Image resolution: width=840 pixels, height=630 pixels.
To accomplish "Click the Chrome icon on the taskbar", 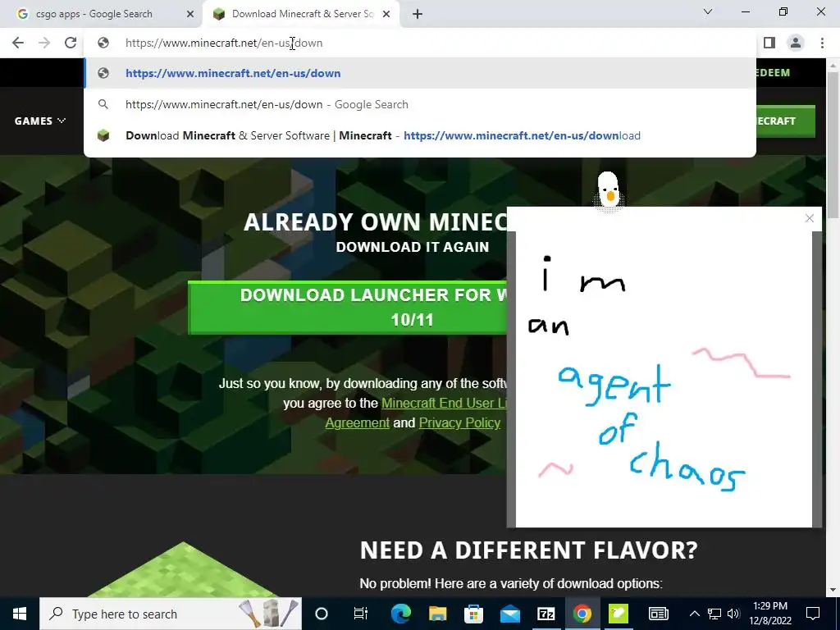I will click(x=582, y=614).
